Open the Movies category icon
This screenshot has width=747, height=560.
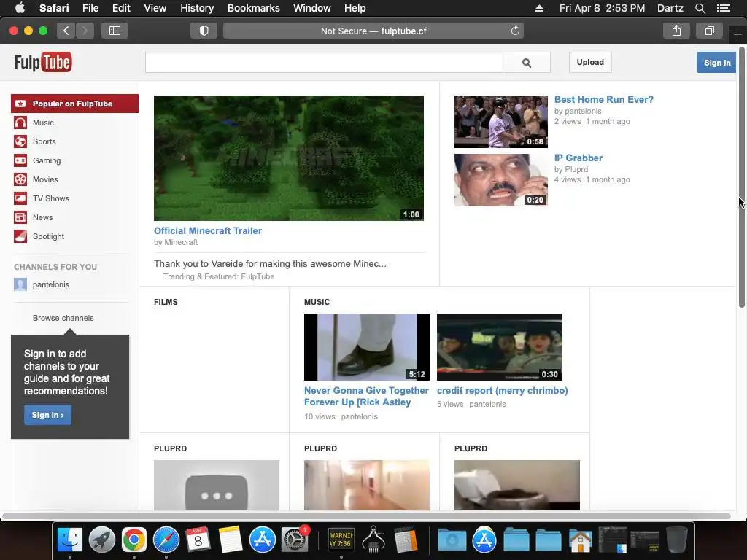coord(20,179)
